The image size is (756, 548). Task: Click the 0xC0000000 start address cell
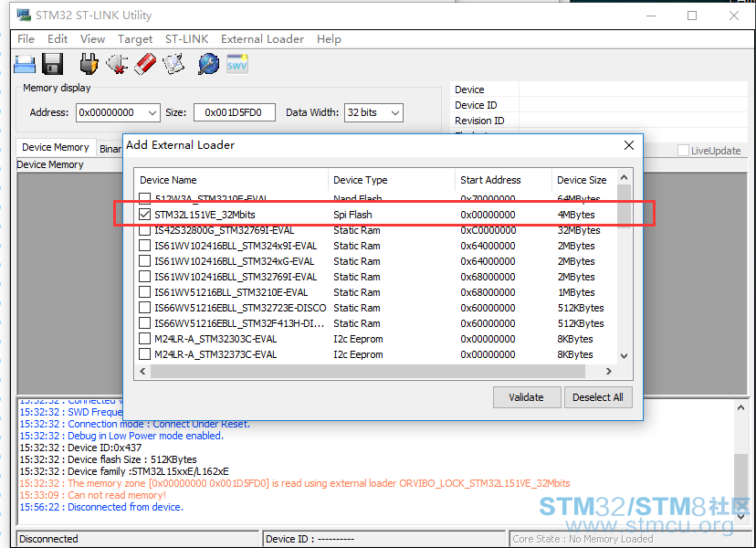click(x=488, y=230)
